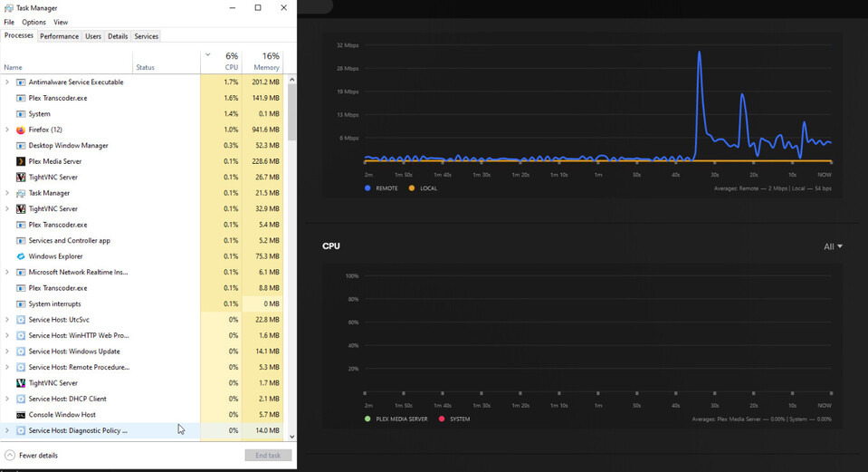
Task: Expand the Task Manager process row
Action: (x=6, y=193)
